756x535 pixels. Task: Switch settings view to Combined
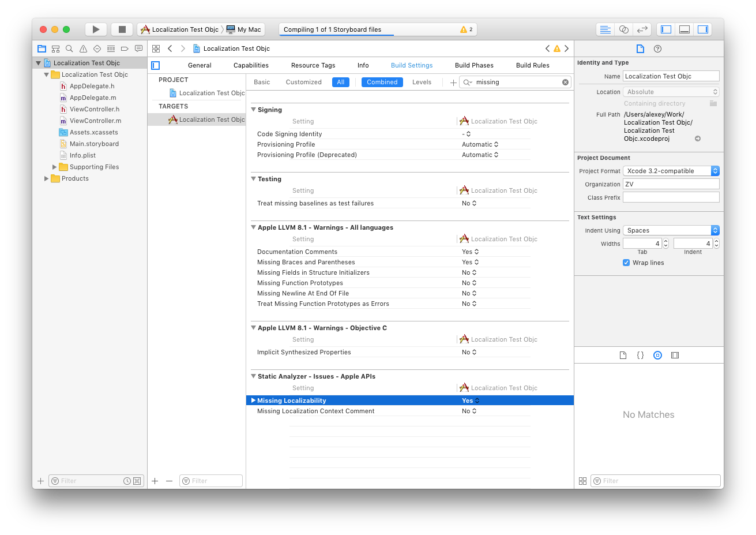[382, 82]
